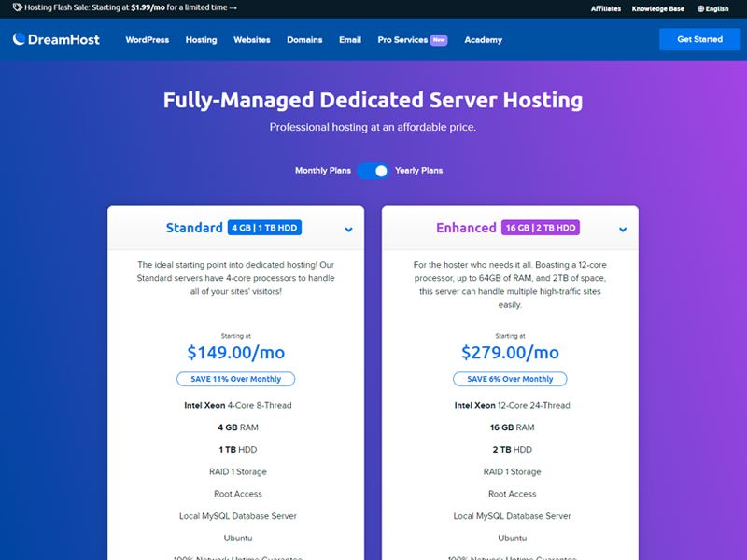Open the Affiliates link

point(605,8)
